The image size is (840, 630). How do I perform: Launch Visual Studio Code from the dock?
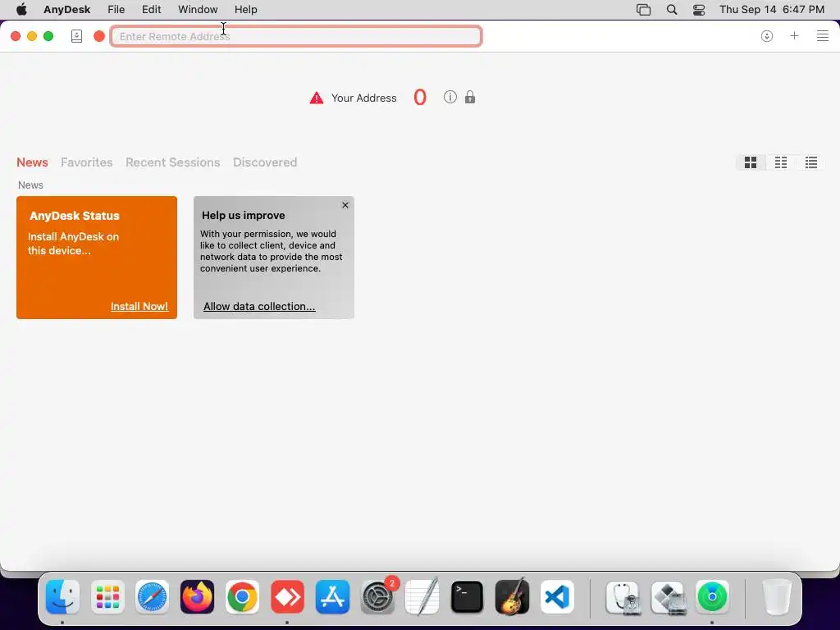click(557, 597)
